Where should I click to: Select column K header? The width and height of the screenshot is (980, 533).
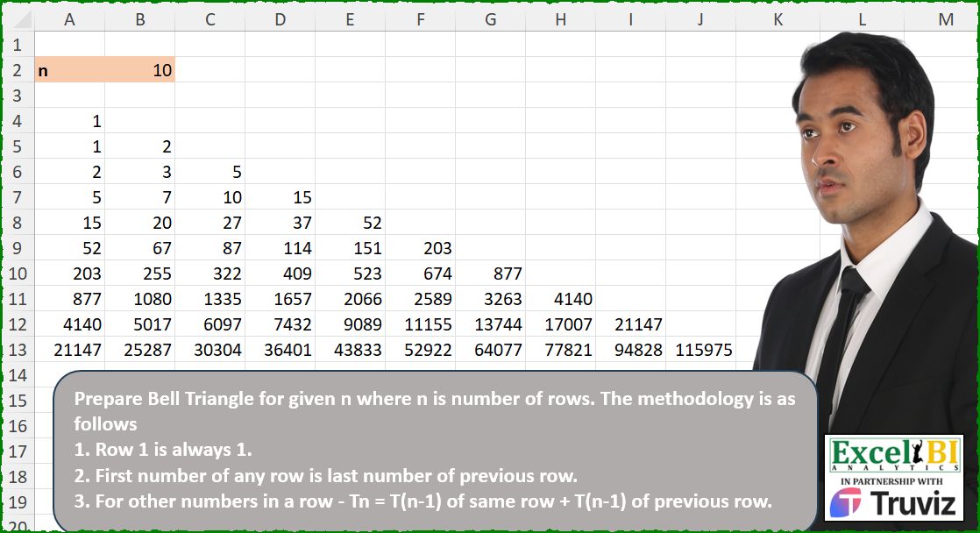click(x=778, y=19)
